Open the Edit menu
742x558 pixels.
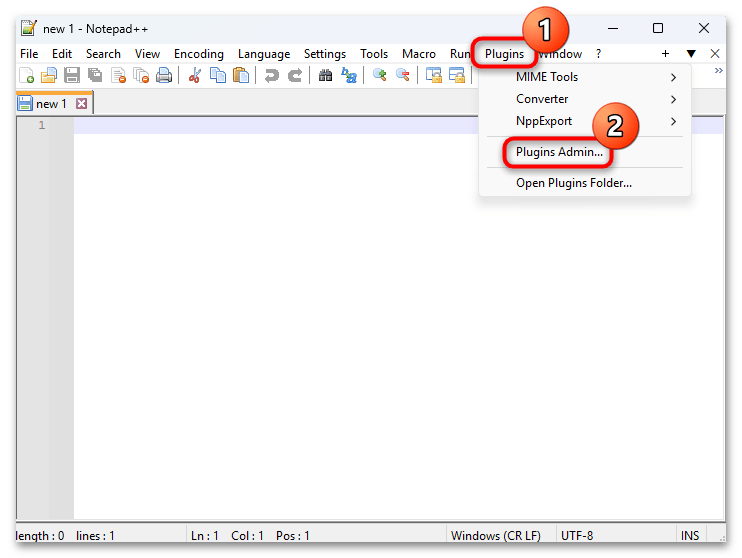tap(62, 54)
